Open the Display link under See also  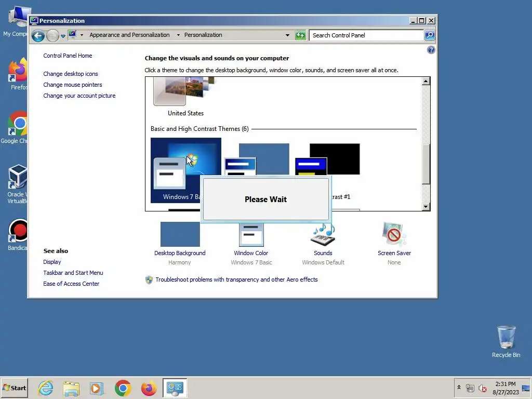[52, 262]
